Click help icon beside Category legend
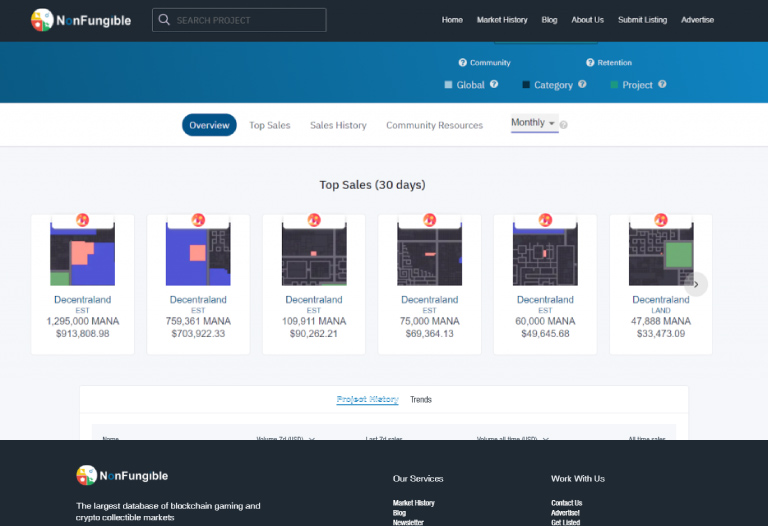The image size is (768, 526). 582,85
